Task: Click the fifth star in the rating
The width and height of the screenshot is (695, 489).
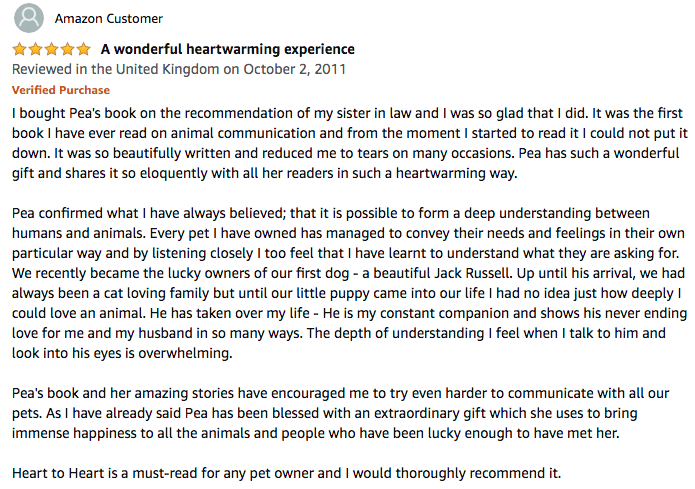Action: coord(83,49)
